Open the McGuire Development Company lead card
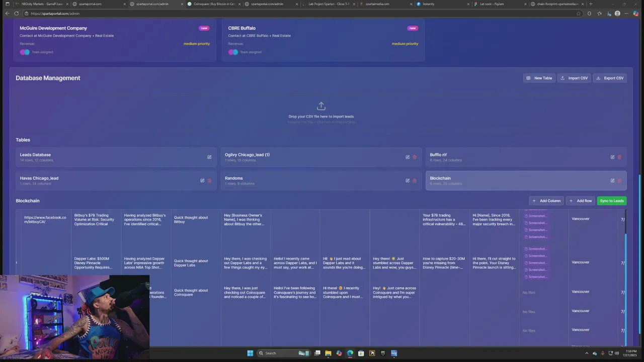 (x=115, y=40)
